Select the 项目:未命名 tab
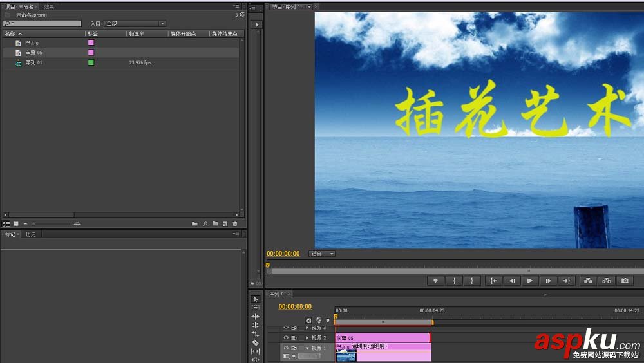 tap(19, 6)
